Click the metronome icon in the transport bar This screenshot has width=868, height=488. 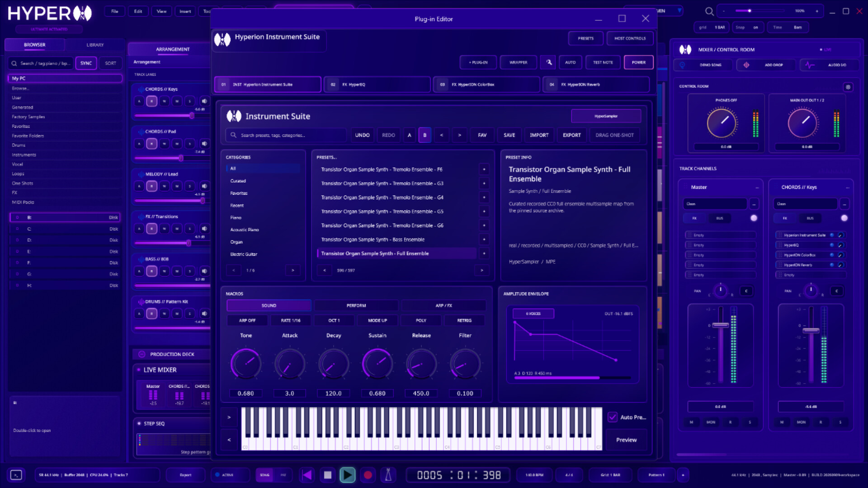pyautogui.click(x=388, y=475)
